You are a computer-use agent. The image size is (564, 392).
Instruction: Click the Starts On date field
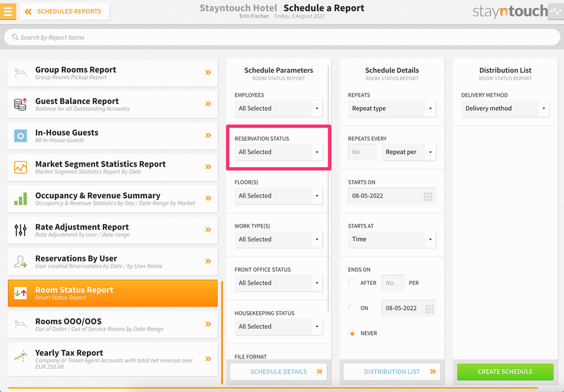[x=392, y=196]
